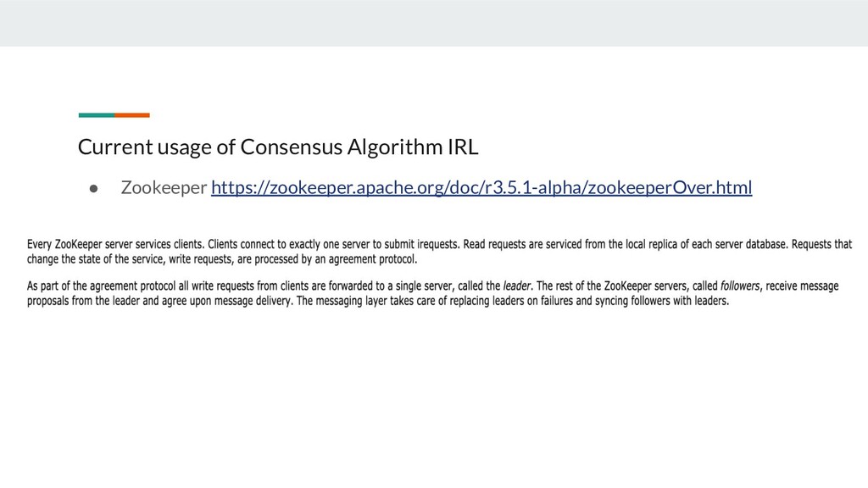Click the word 'Consensus' in the title
Viewport: 868px width, 488px height.
292,147
